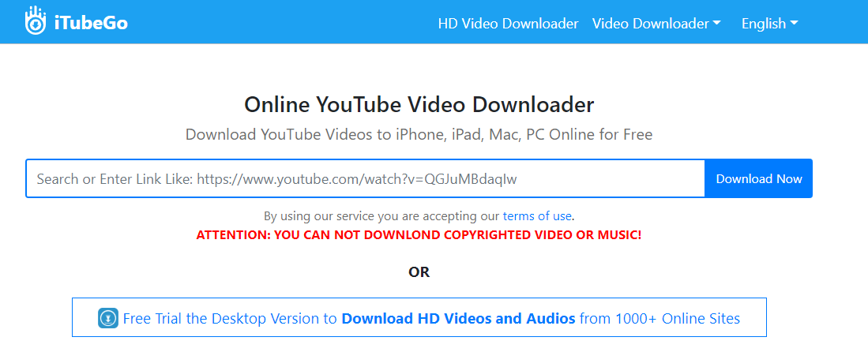Image resolution: width=868 pixels, height=352 pixels.
Task: Click the desktop download icon in banner
Action: pos(108,319)
